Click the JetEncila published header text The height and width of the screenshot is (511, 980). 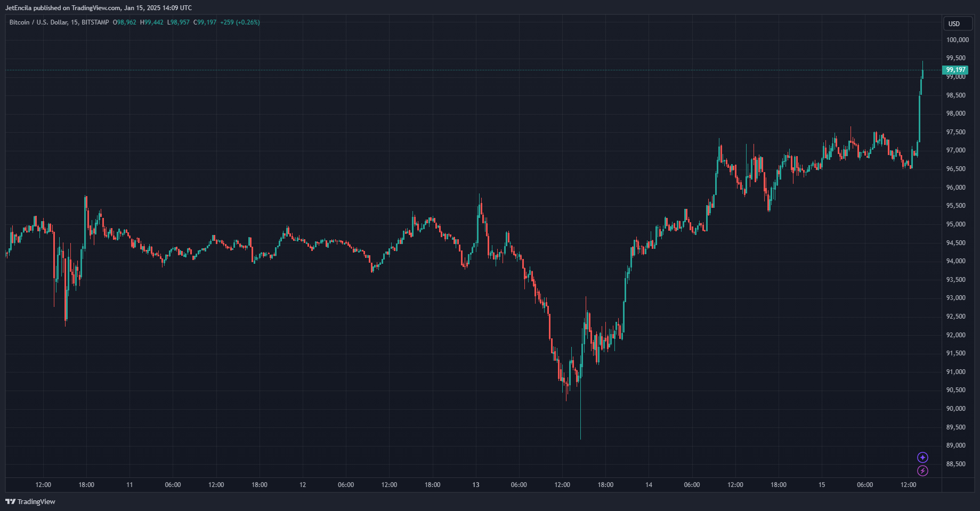point(99,8)
